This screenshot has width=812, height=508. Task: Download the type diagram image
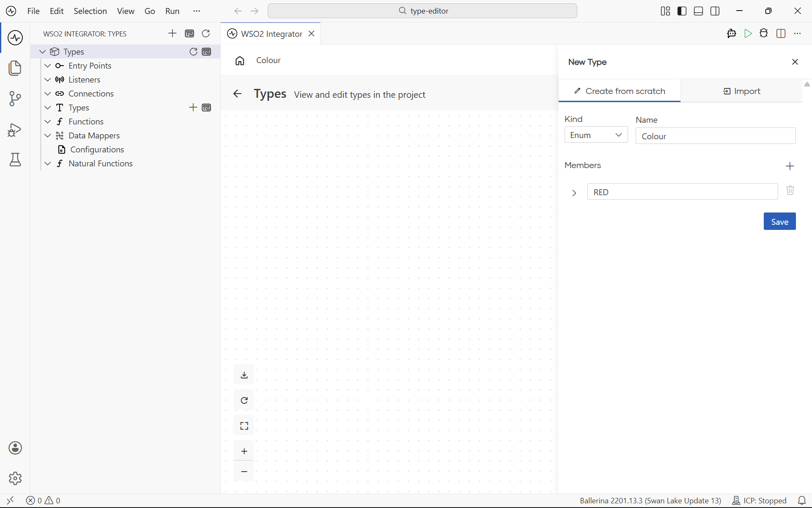pyautogui.click(x=244, y=375)
